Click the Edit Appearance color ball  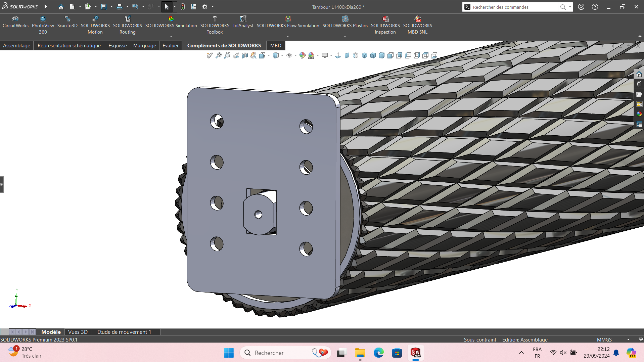point(302,55)
